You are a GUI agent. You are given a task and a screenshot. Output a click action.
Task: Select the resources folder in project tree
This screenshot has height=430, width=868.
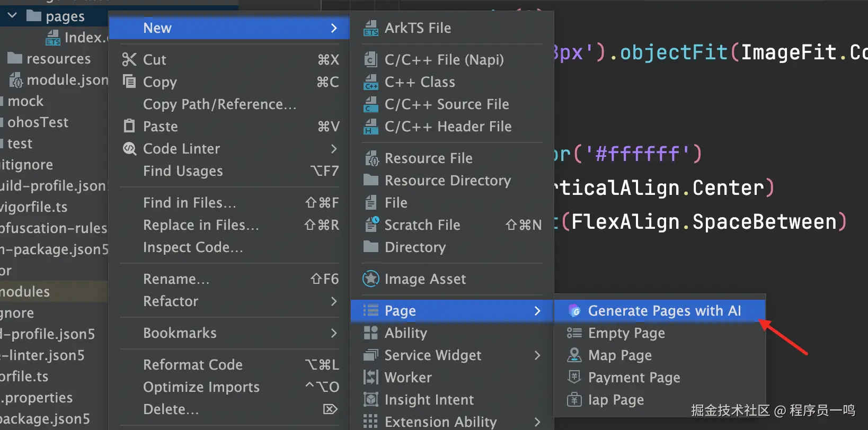point(58,59)
